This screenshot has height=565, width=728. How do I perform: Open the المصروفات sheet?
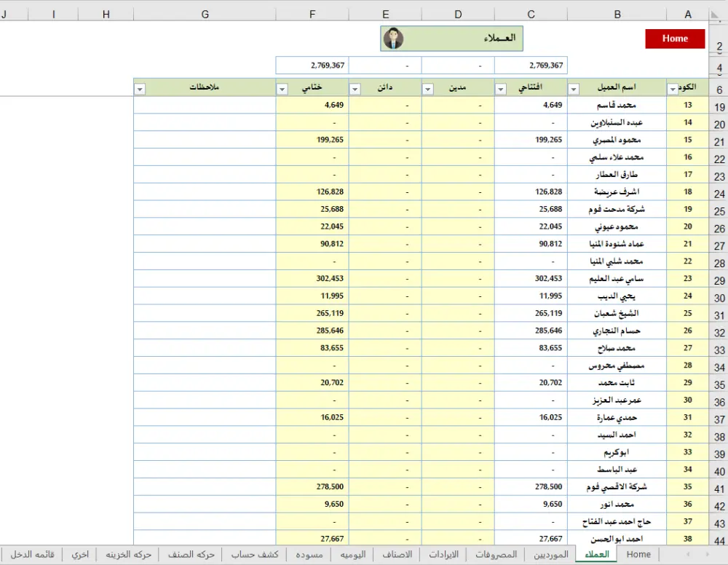pyautogui.click(x=495, y=554)
